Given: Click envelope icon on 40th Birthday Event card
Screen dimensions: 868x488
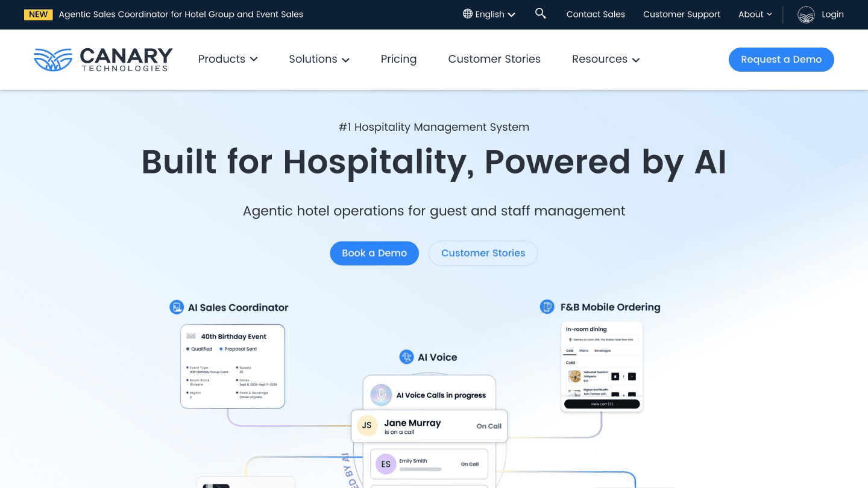Looking at the screenshot, I should 191,336.
